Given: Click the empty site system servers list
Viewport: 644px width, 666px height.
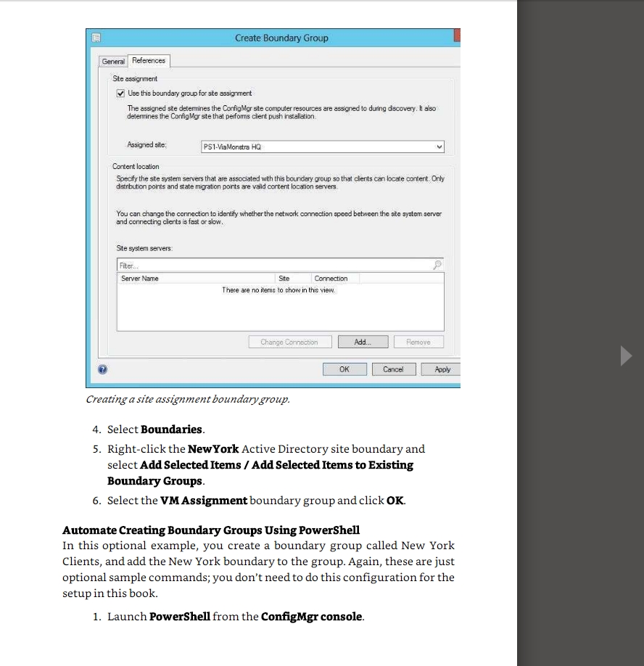Looking at the screenshot, I should (280, 312).
